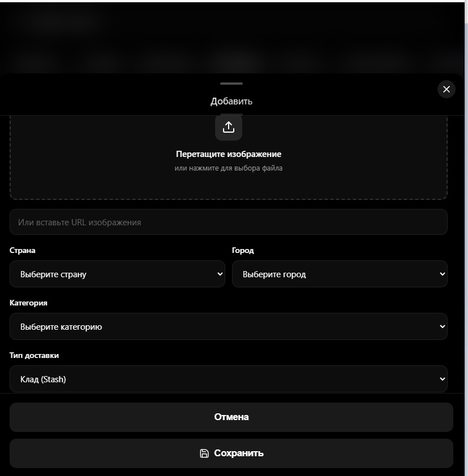Viewport: 468px width, 476px height.
Task: Click the floppy disk icon beside Сохранить
Action: (x=204, y=453)
